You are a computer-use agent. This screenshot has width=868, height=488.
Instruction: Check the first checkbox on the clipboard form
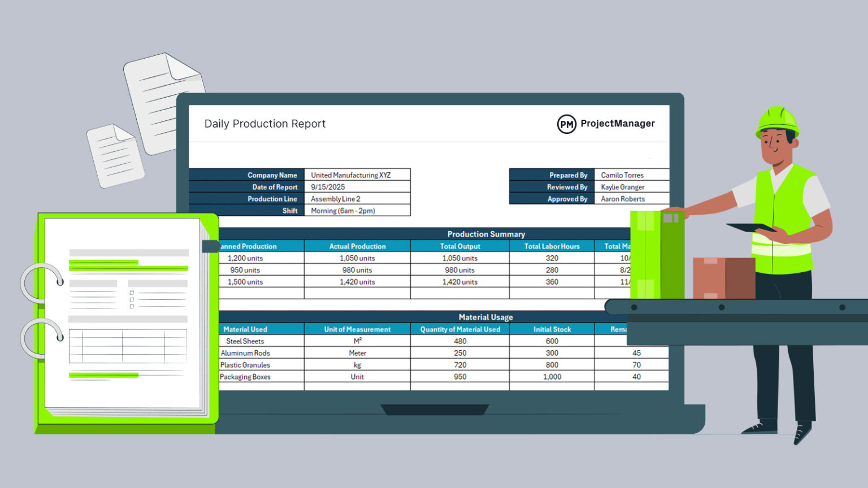[x=132, y=292]
